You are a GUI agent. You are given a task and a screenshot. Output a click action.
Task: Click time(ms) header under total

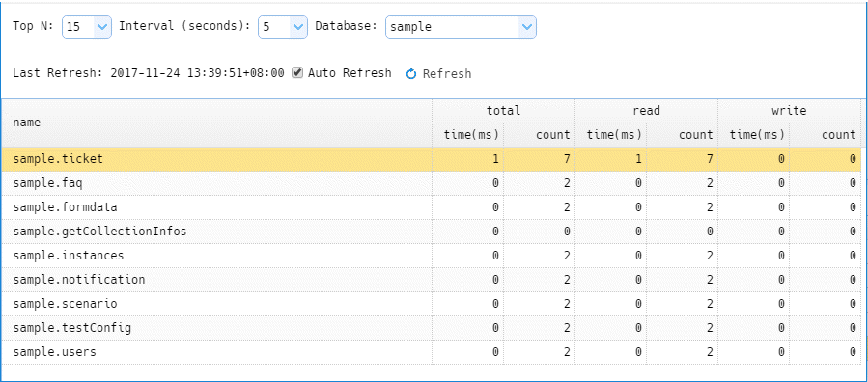tap(467, 134)
